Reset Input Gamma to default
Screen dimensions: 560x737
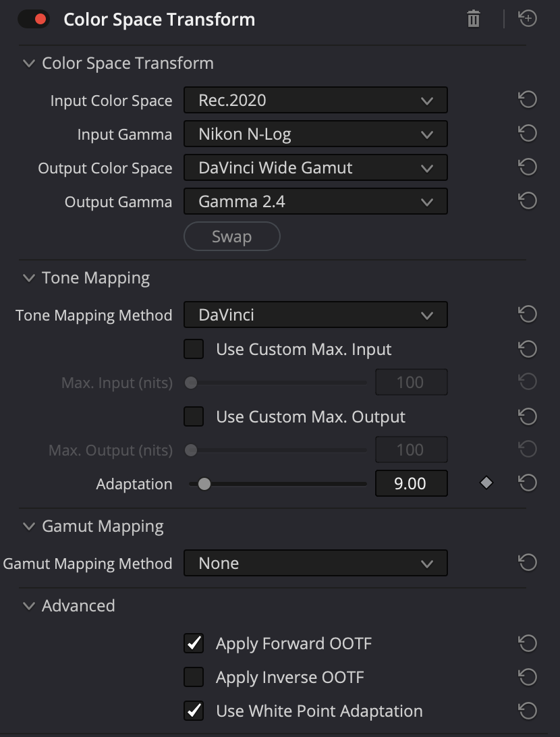point(528,134)
